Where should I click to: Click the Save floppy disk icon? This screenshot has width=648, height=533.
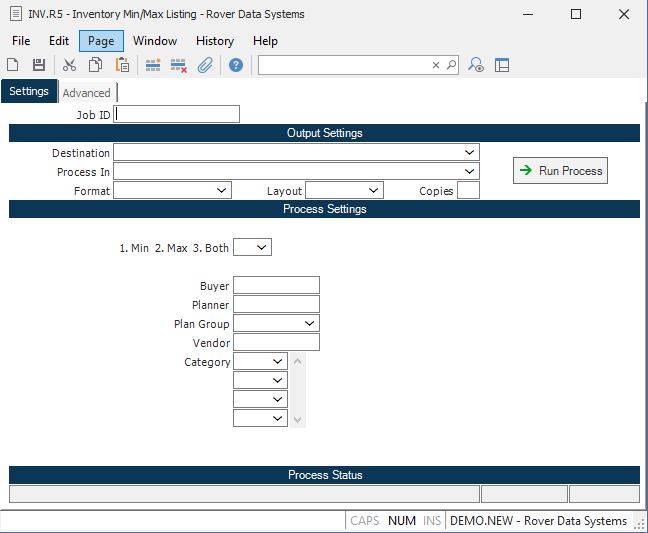click(x=39, y=65)
